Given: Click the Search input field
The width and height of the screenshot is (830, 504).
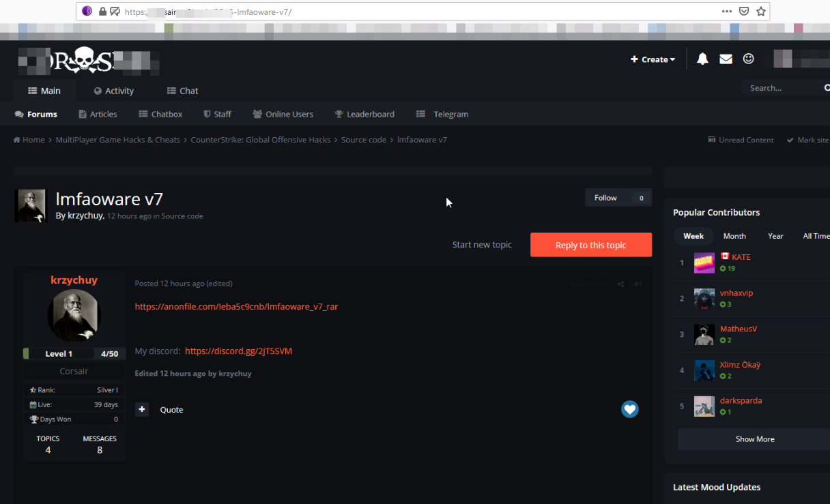Looking at the screenshot, I should (x=782, y=88).
